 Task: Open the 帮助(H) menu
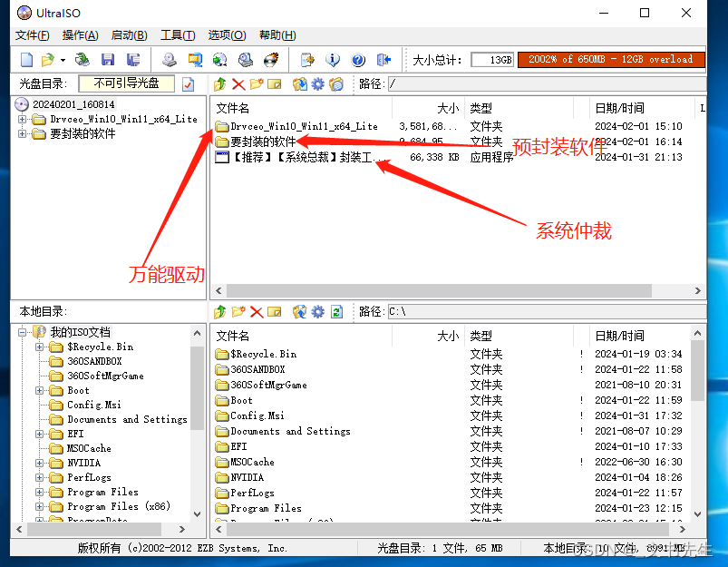point(277,35)
